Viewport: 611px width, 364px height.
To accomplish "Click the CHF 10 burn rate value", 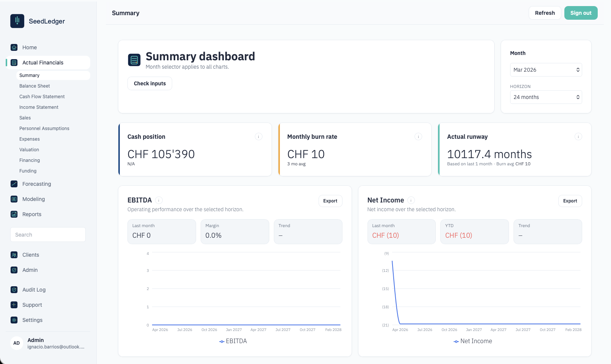I will pos(306,154).
